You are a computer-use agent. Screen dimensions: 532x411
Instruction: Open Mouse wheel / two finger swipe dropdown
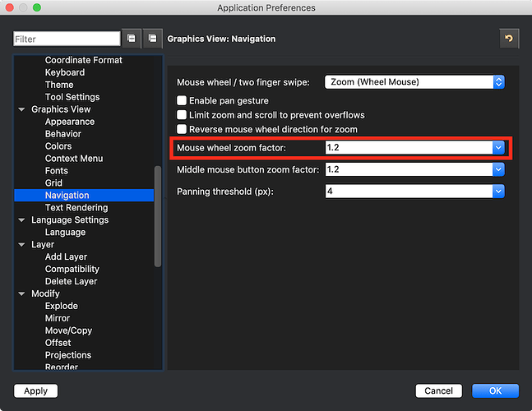pyautogui.click(x=414, y=81)
